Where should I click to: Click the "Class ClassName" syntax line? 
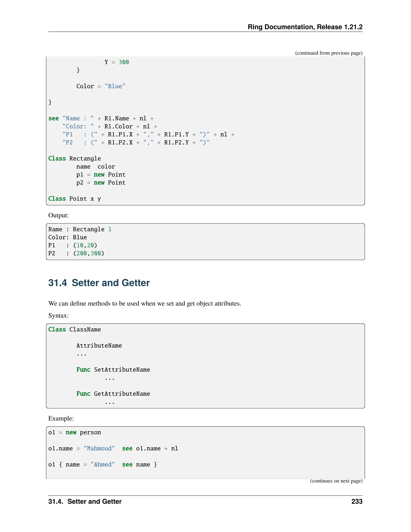(74, 330)
